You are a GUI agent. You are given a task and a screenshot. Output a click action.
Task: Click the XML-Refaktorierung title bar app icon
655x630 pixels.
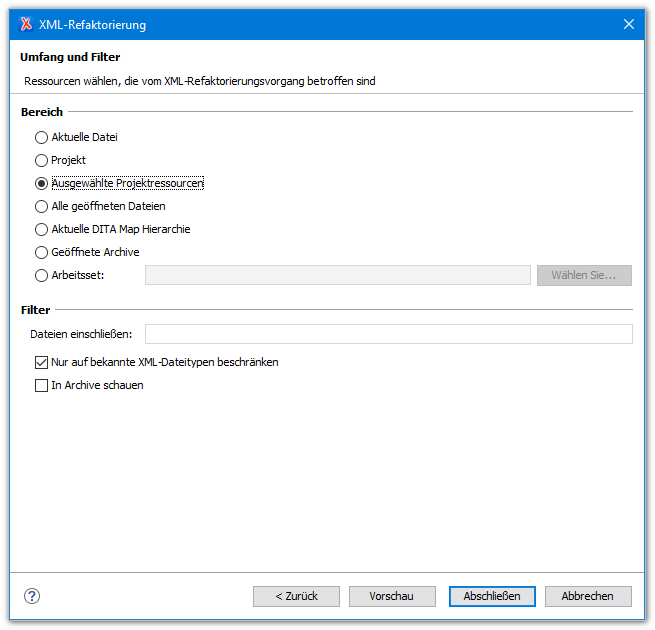point(26,24)
